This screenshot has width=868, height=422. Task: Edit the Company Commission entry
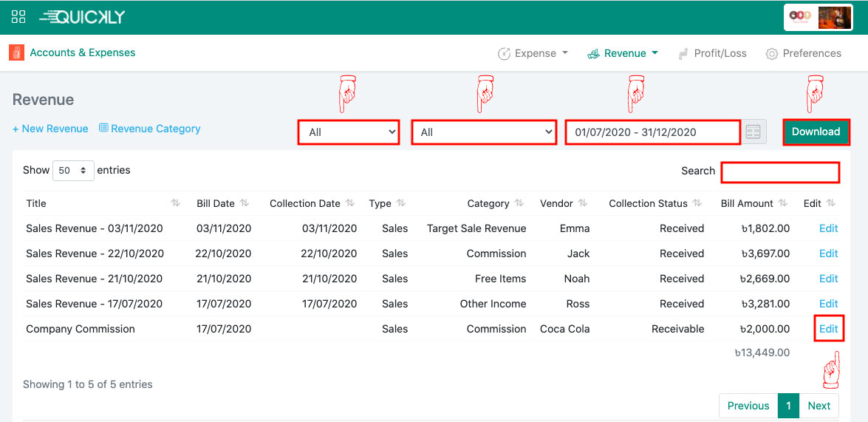point(828,329)
